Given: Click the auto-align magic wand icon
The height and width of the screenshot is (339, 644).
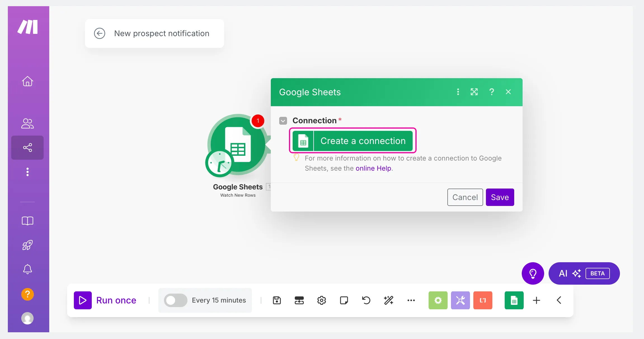Looking at the screenshot, I should (389, 300).
